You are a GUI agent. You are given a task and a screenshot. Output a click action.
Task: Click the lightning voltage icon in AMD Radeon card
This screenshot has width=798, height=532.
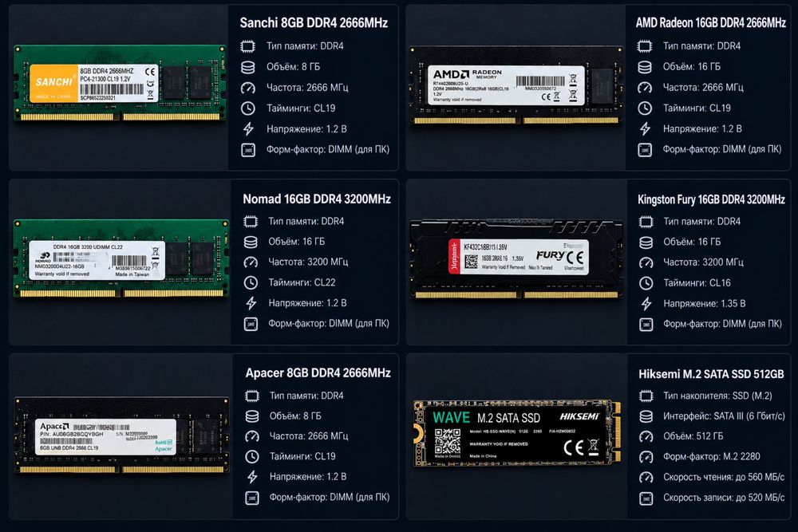point(645,129)
